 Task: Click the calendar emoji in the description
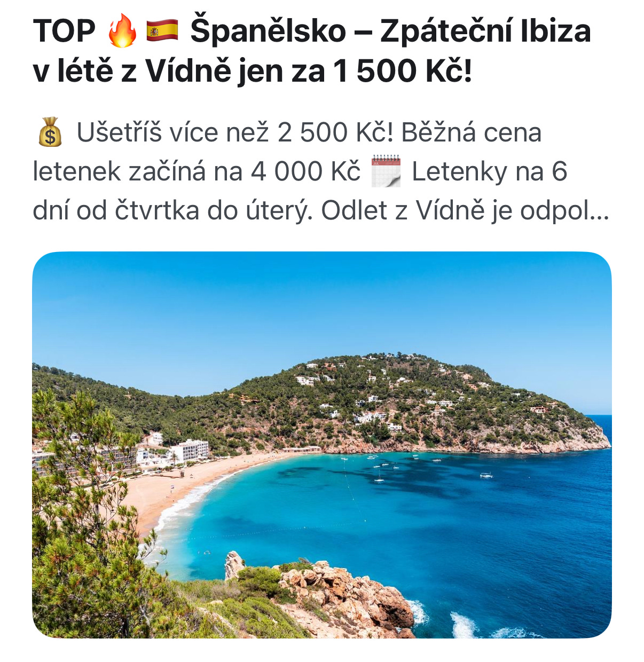(x=386, y=171)
